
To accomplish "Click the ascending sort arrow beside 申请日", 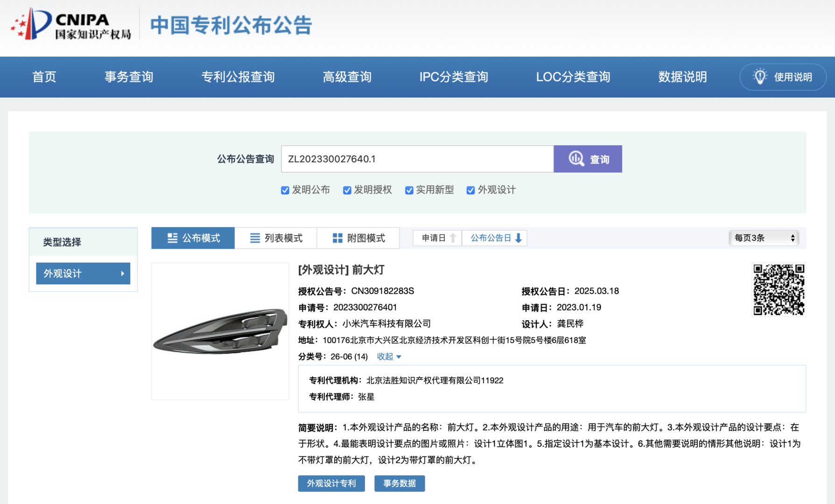I will 454,238.
